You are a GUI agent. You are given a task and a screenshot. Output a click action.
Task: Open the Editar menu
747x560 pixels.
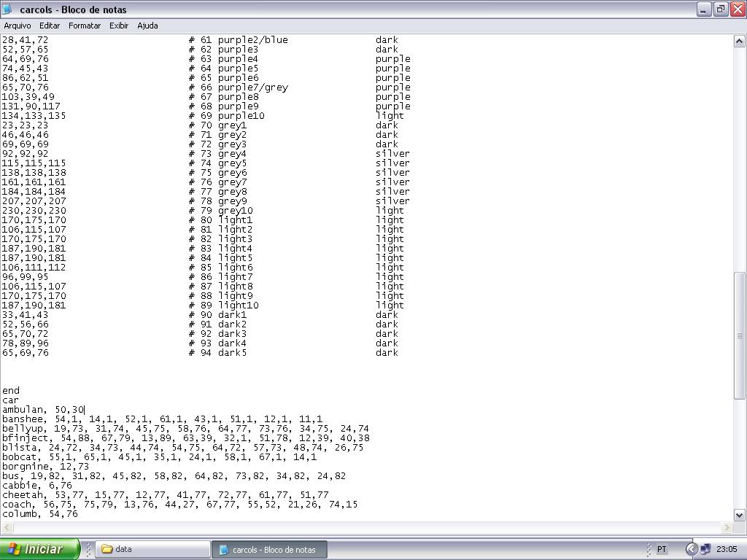coord(50,26)
